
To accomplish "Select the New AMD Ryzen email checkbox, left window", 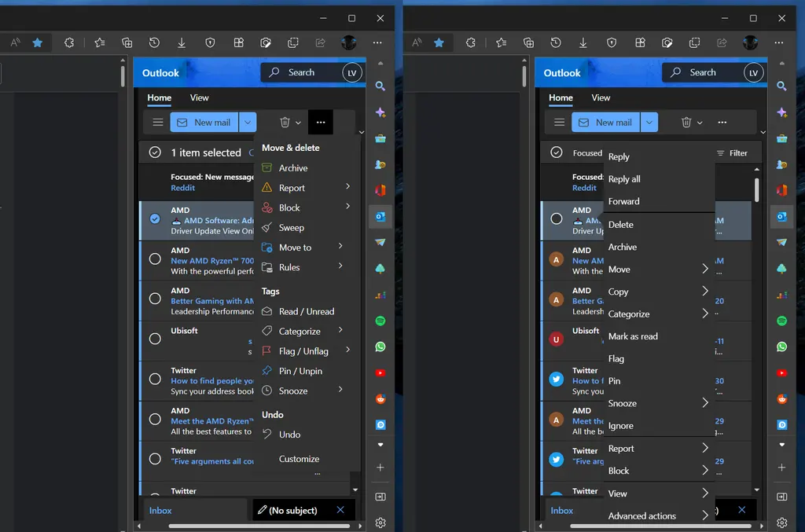I will 155,259.
